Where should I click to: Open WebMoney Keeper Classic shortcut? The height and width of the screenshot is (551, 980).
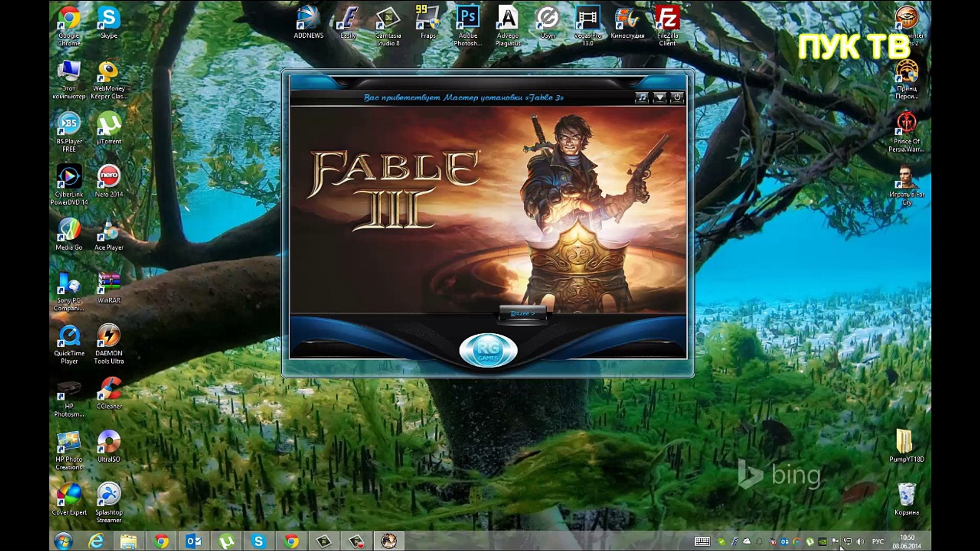tap(109, 79)
